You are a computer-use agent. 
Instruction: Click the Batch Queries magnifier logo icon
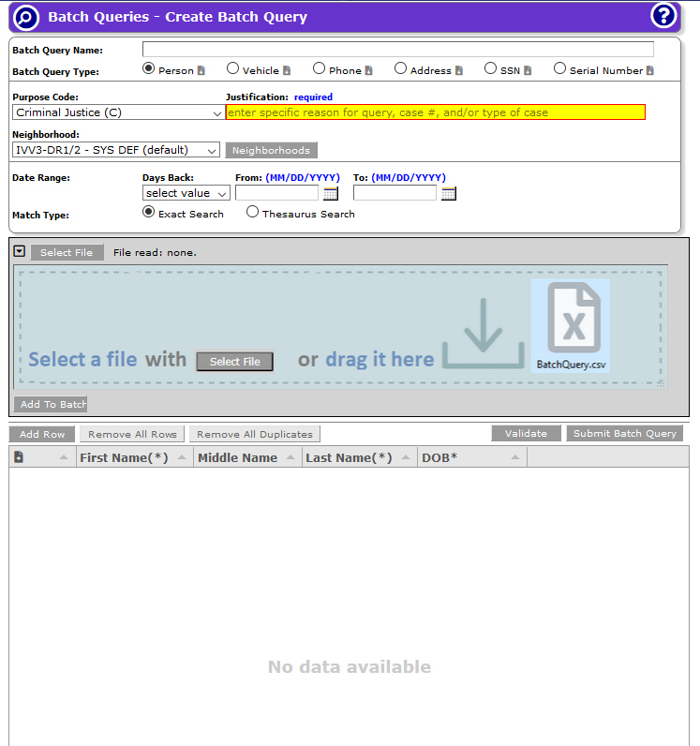click(25, 17)
